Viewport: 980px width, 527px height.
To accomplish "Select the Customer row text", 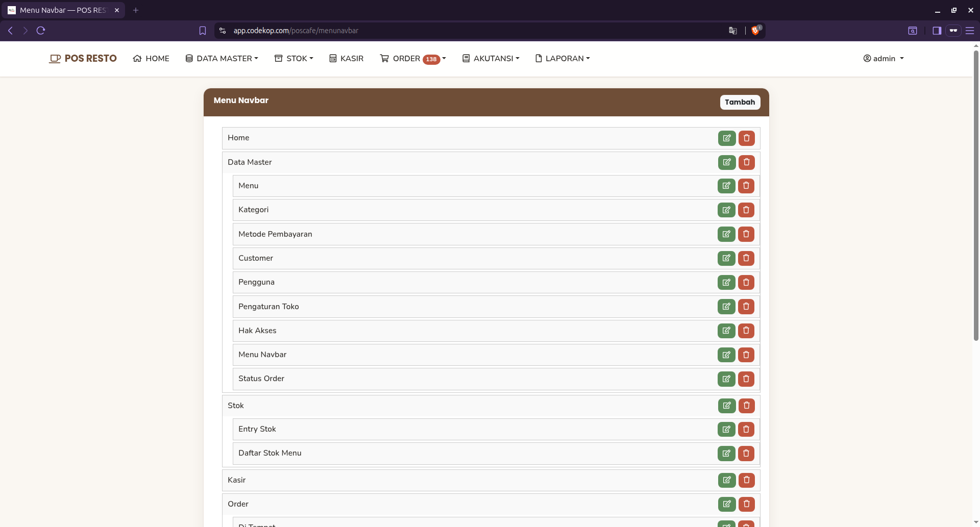I will coord(256,258).
